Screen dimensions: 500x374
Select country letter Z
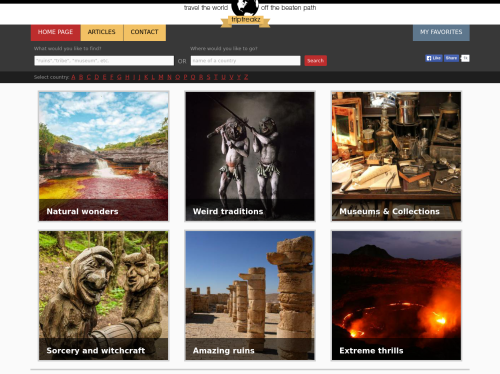pyautogui.click(x=246, y=77)
